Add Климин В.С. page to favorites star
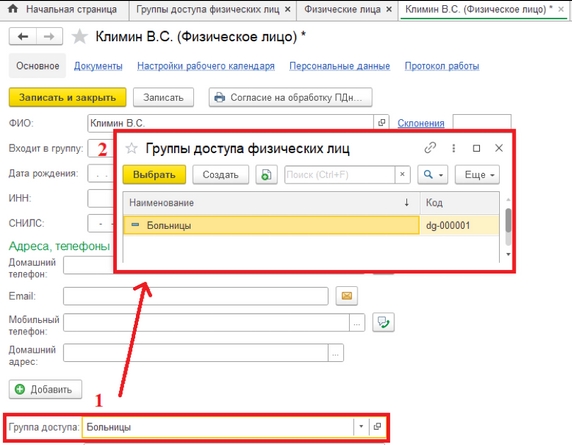Screen dimensions: 572x445 tap(79, 37)
